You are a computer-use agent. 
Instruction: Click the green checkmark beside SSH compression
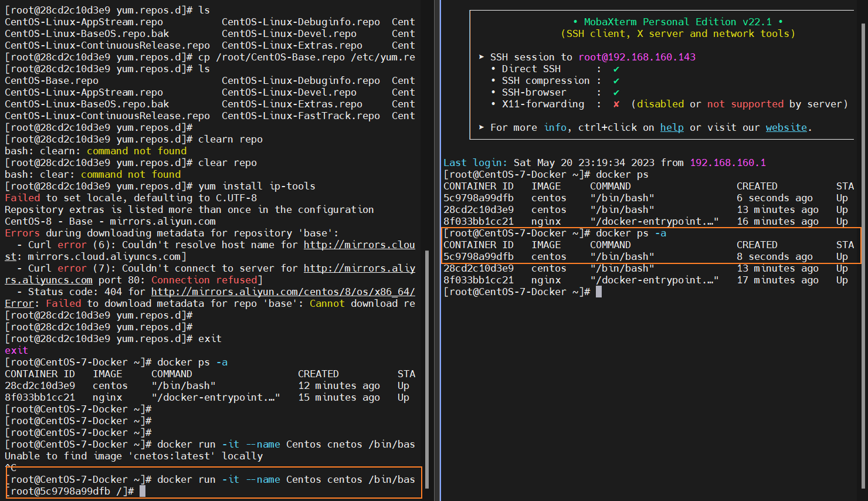(x=616, y=80)
